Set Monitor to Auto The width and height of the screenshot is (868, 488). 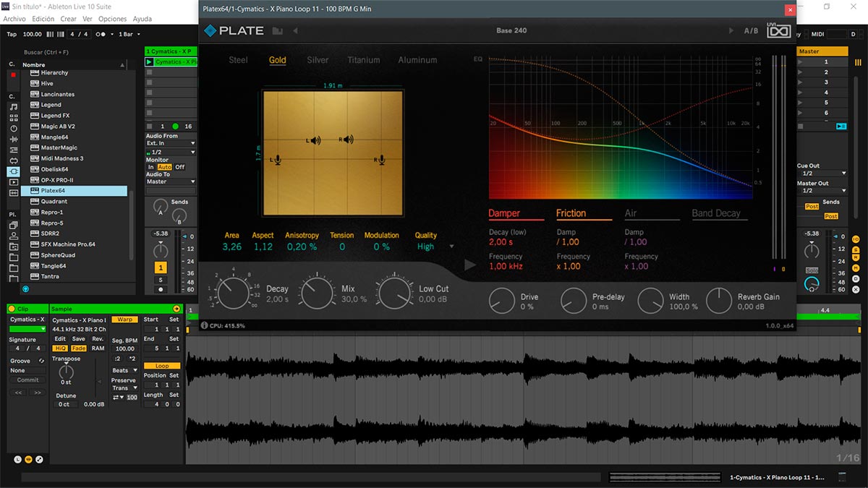tap(164, 167)
